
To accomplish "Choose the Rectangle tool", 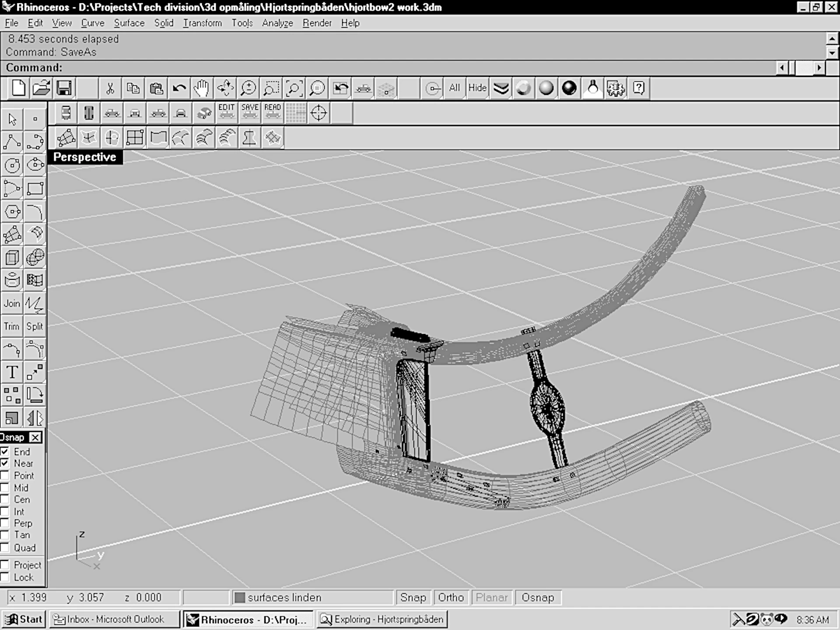I will tap(35, 188).
